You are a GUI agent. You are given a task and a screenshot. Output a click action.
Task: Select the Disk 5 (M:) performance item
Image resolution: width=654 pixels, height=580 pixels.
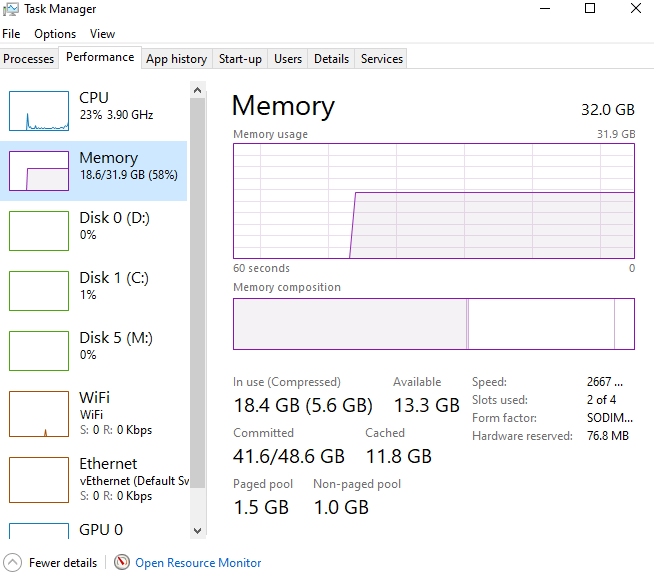(108, 346)
